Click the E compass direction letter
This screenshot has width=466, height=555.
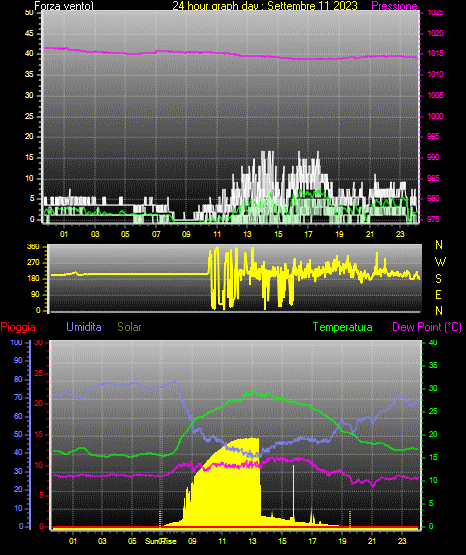click(438, 295)
